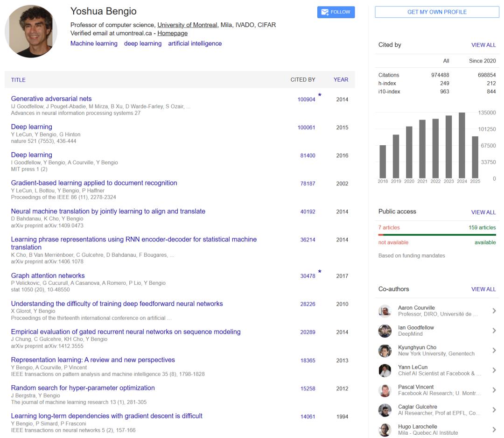Click the asterisk beside Graph attention networks count

tap(320, 272)
